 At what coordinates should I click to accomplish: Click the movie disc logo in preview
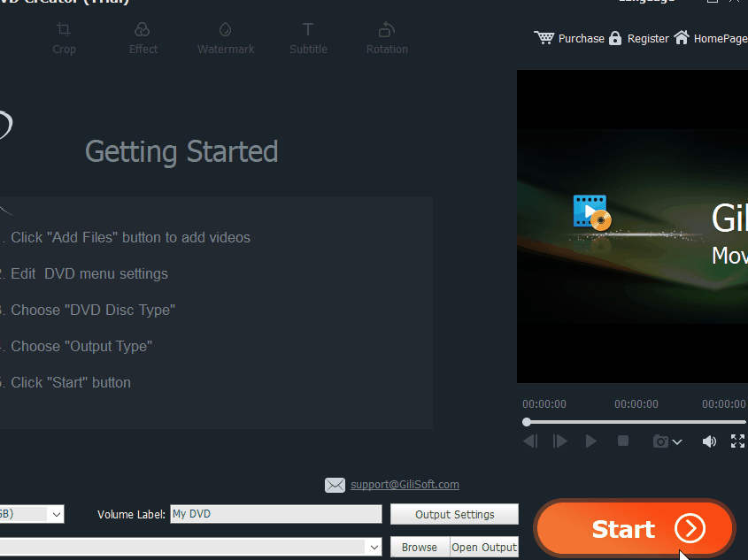(x=592, y=212)
